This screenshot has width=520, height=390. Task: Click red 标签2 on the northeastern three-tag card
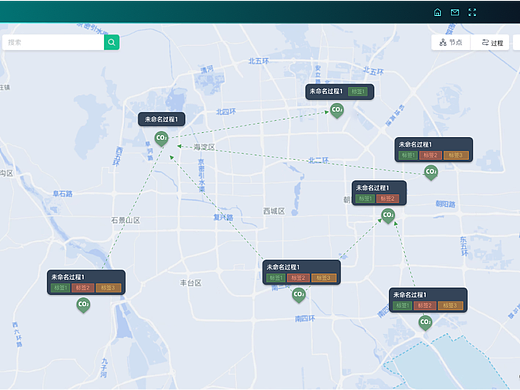pyautogui.click(x=431, y=155)
